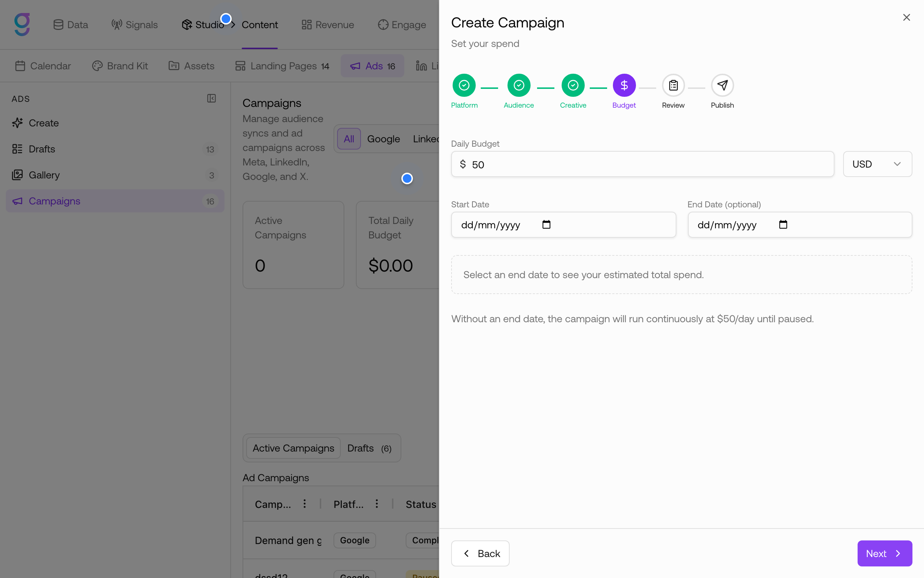The width and height of the screenshot is (924, 578).
Task: Open Platform column options menu
Action: (x=376, y=504)
